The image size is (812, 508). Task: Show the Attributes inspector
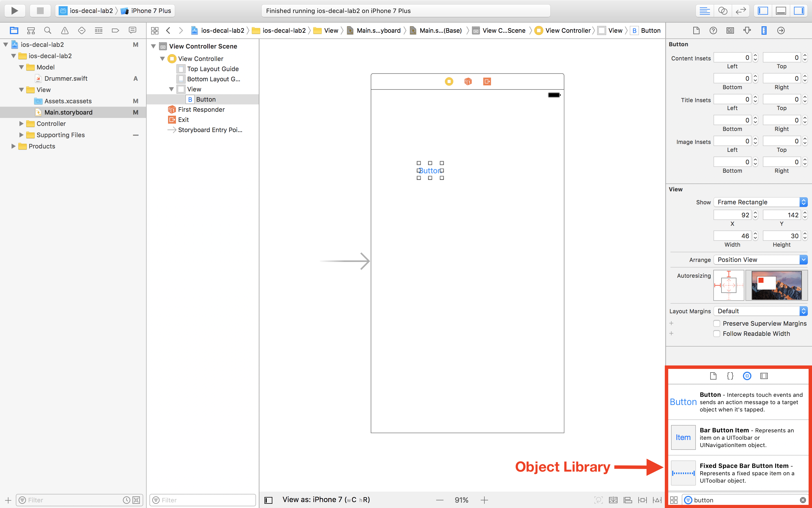point(747,30)
